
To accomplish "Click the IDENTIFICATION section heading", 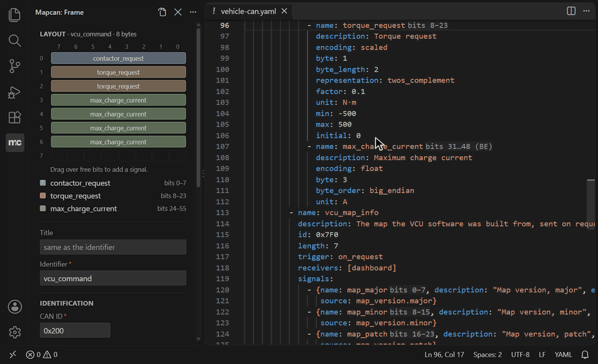I will (x=66, y=304).
